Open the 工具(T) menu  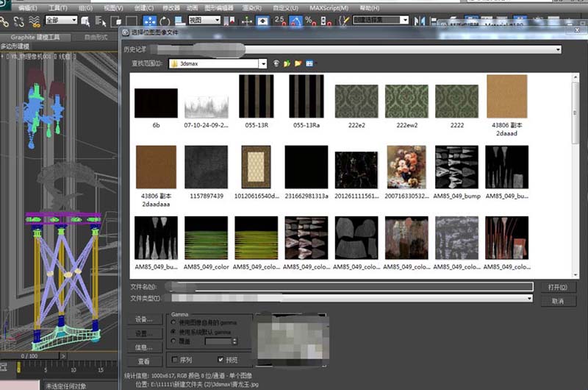[58, 8]
